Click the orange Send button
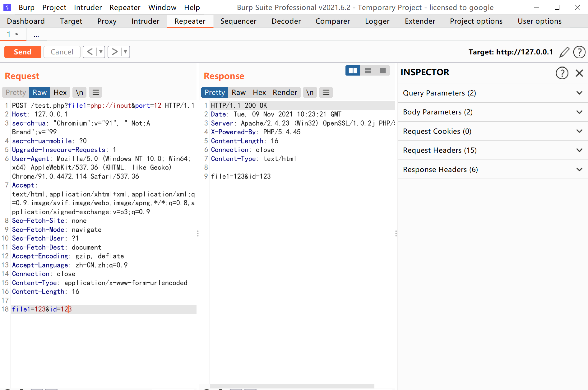This screenshot has height=390, width=588. tap(23, 52)
